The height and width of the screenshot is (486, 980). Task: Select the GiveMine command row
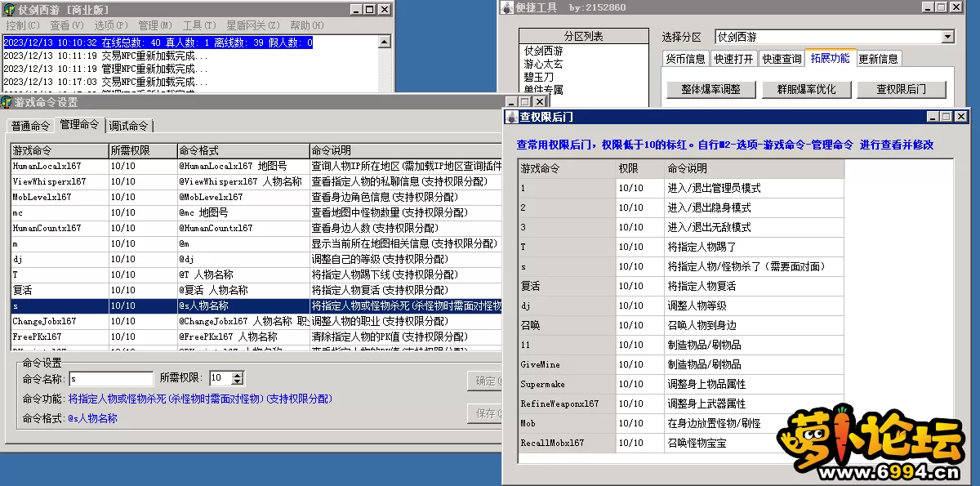coord(681,364)
